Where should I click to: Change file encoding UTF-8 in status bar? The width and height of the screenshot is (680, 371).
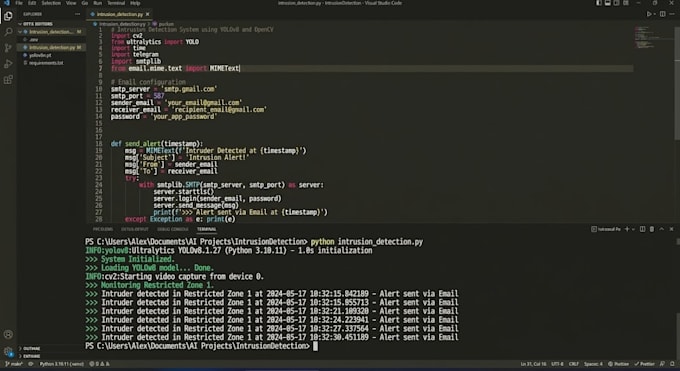tap(557, 364)
